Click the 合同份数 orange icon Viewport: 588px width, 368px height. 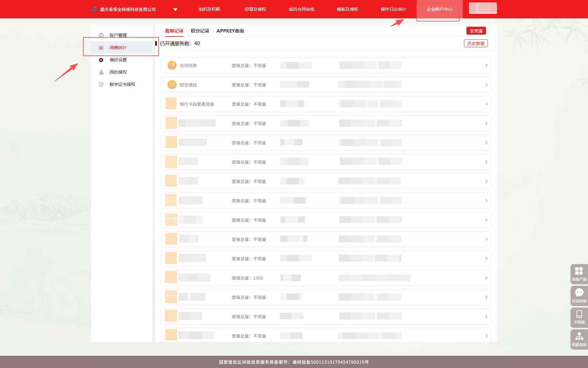pyautogui.click(x=172, y=65)
